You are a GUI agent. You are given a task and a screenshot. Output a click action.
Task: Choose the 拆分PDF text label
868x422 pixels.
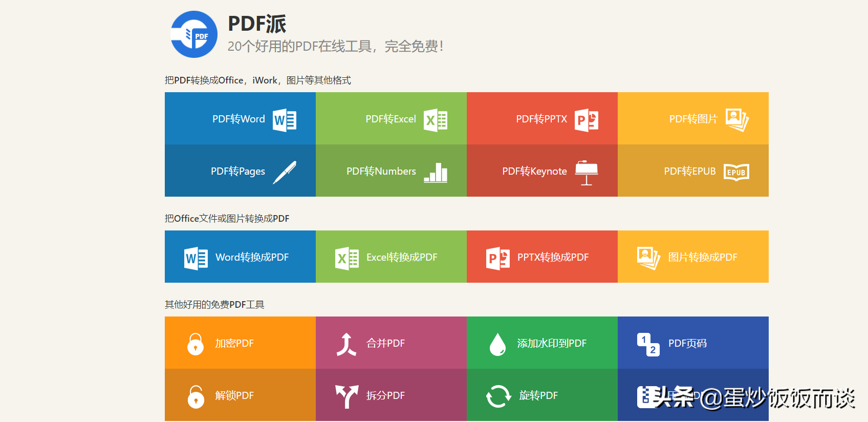pyautogui.click(x=385, y=395)
